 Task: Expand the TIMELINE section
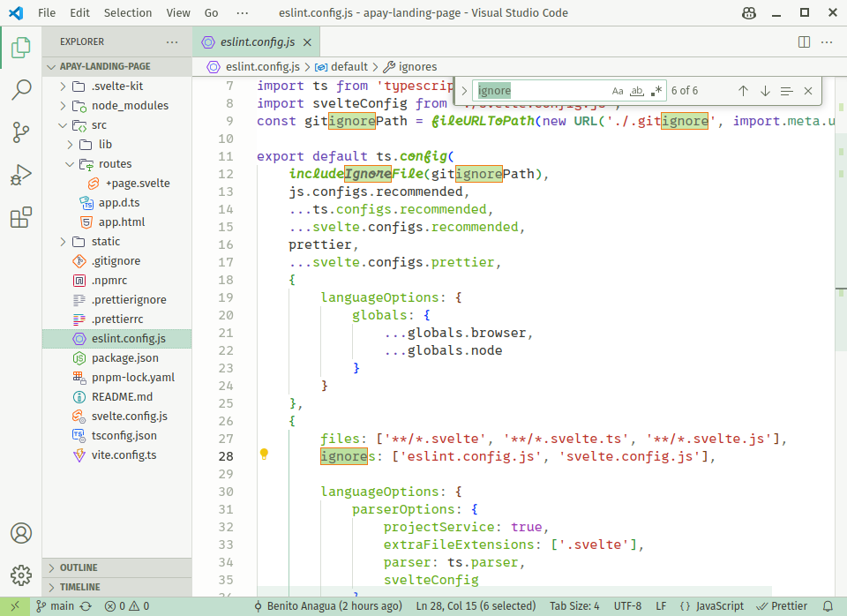(x=116, y=588)
